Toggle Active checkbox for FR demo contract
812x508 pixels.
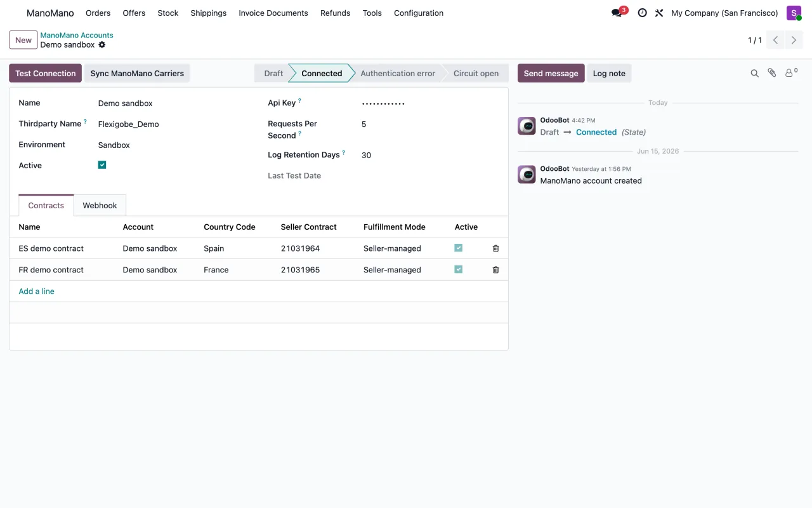pos(459,269)
